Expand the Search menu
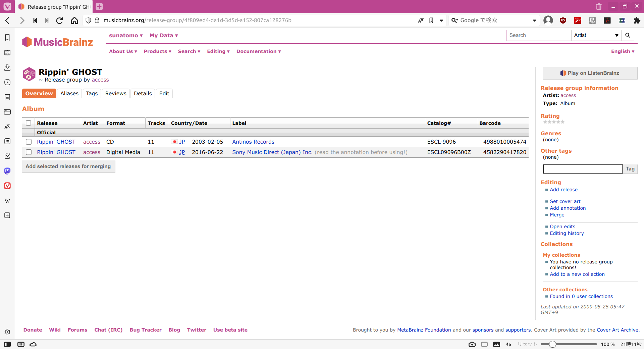Screen dimensions: 644x349 coord(189,51)
